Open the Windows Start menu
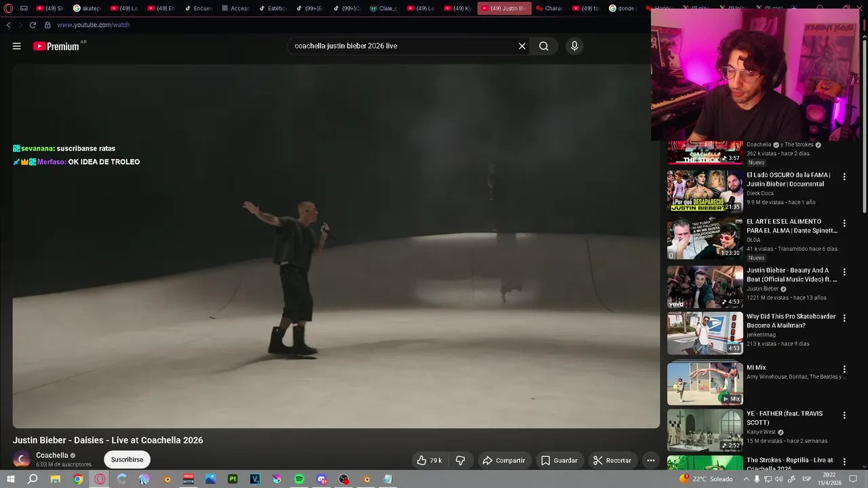Screen dimensions: 868x488 (x=11, y=479)
